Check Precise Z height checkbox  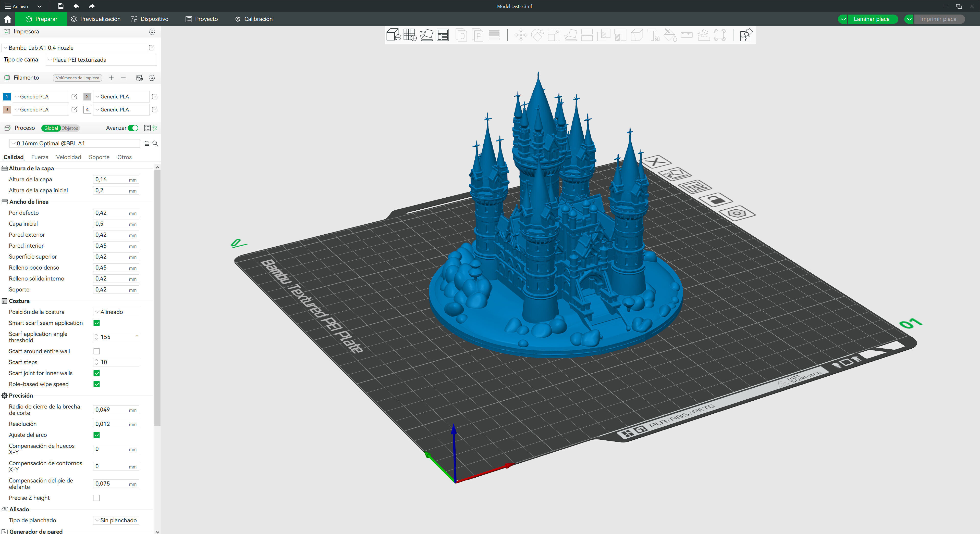pyautogui.click(x=97, y=498)
